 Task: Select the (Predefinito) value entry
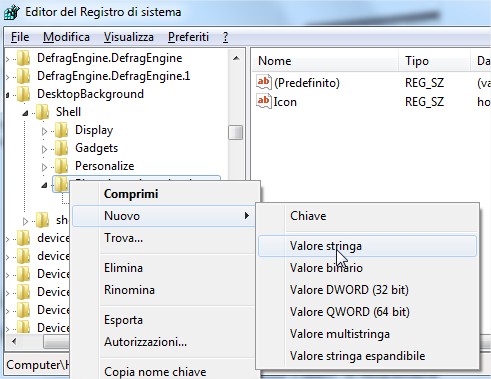tap(307, 83)
